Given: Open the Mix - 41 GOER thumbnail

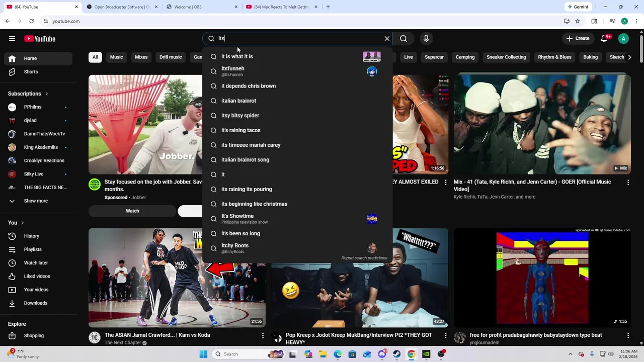Looking at the screenshot, I should (542, 124).
